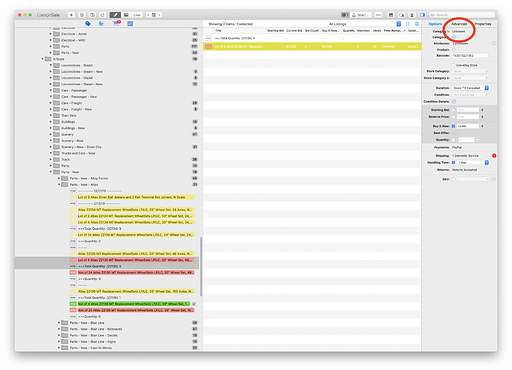This screenshot has width=512, height=370.
Task: Click the add new item plus button
Action: (x=71, y=15)
